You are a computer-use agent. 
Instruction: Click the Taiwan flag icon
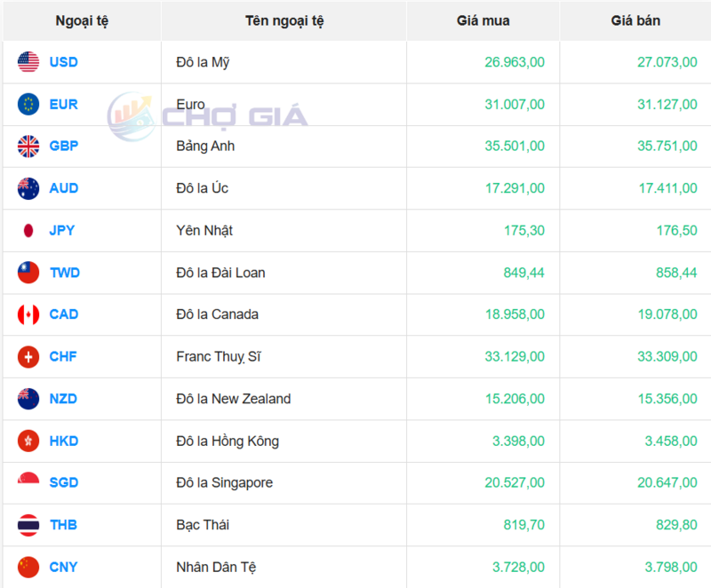tap(28, 273)
